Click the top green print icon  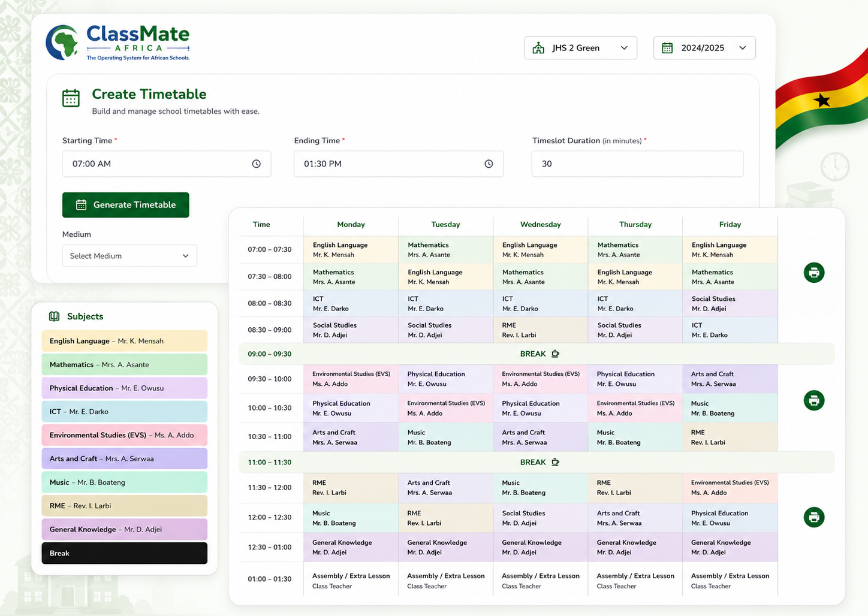(x=813, y=273)
